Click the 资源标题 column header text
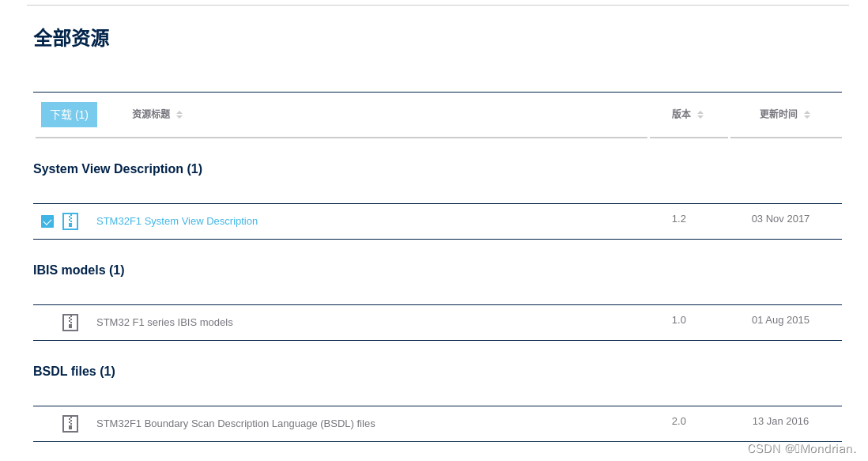868x461 pixels. click(x=151, y=114)
